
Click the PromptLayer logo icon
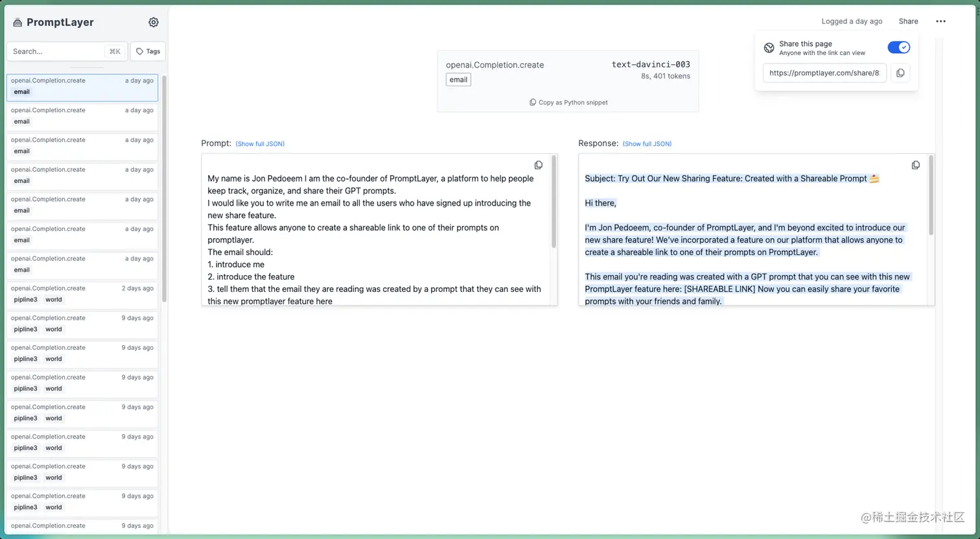(17, 23)
